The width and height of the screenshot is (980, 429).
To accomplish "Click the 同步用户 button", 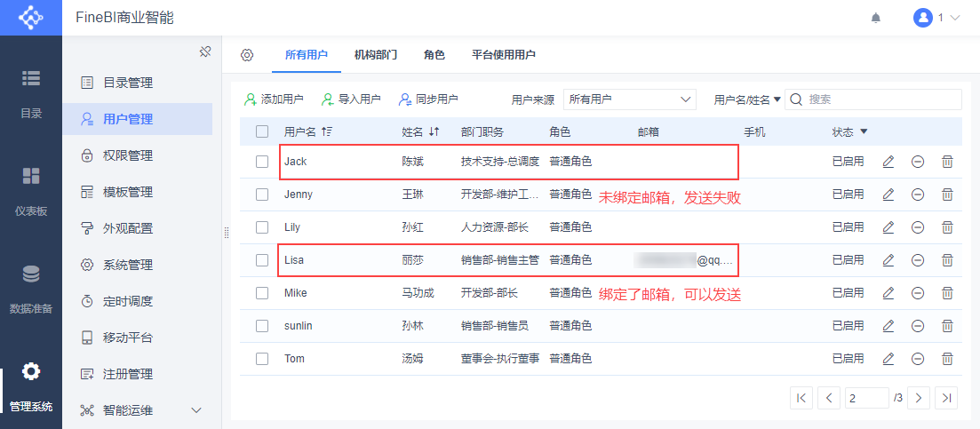I will pyautogui.click(x=428, y=99).
